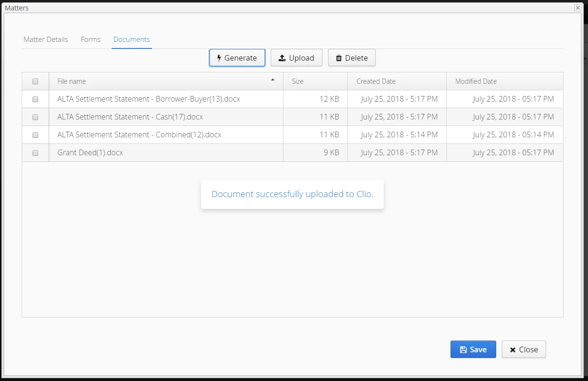Check the checkbox for Grant Deed(1).docx

[35, 152]
